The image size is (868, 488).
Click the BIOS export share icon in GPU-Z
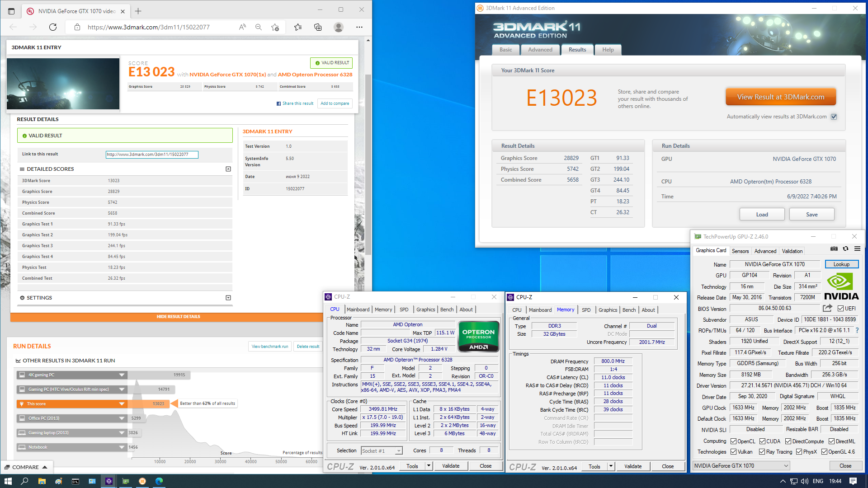pyautogui.click(x=827, y=308)
